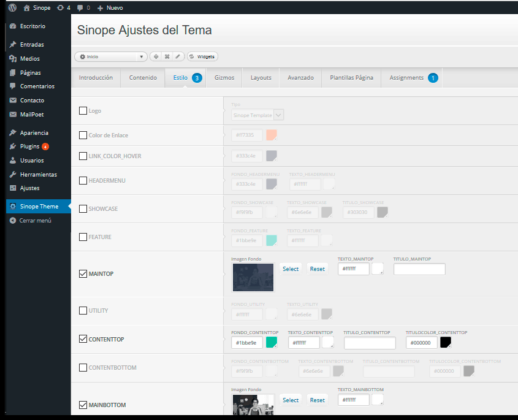
Task: Click Reset for MAINTOP background image
Action: 317,269
